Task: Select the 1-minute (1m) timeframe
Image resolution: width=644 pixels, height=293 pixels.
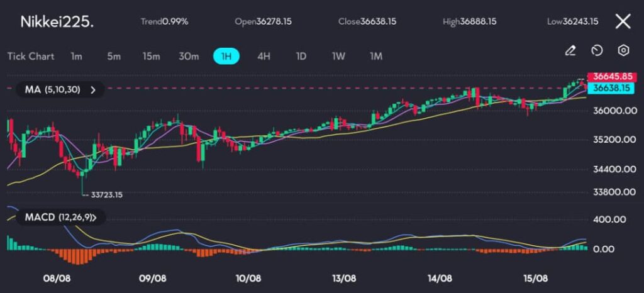Action: [x=76, y=56]
